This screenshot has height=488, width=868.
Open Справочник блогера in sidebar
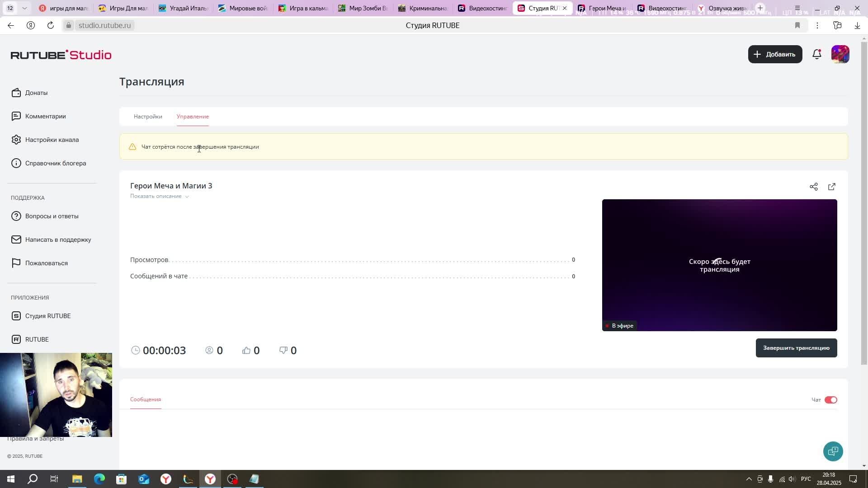point(55,163)
